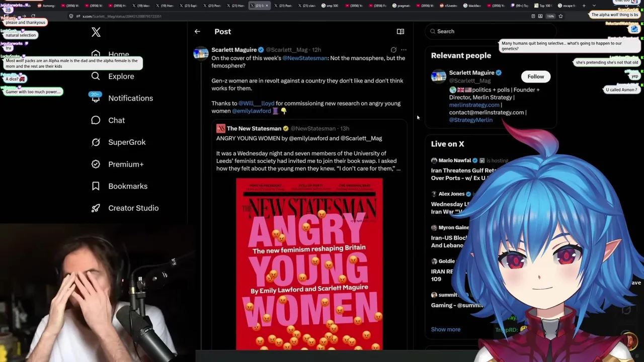Click the browser forward arrow
The image size is (644, 362).
click(x=24, y=16)
